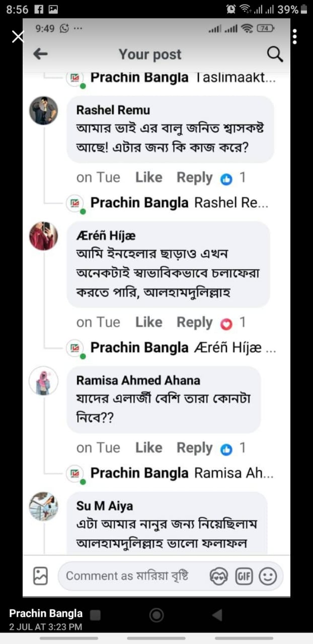313x644 pixels.
Task: Like Æréñ Híjæ's comment
Action: tap(148, 323)
